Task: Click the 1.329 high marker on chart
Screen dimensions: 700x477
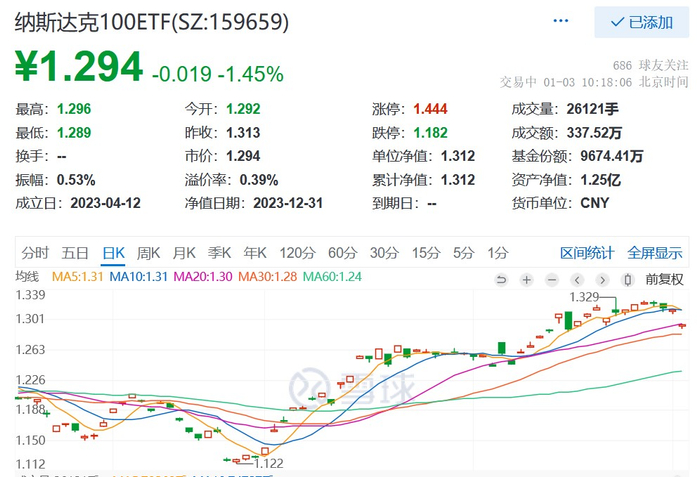Action: (584, 297)
